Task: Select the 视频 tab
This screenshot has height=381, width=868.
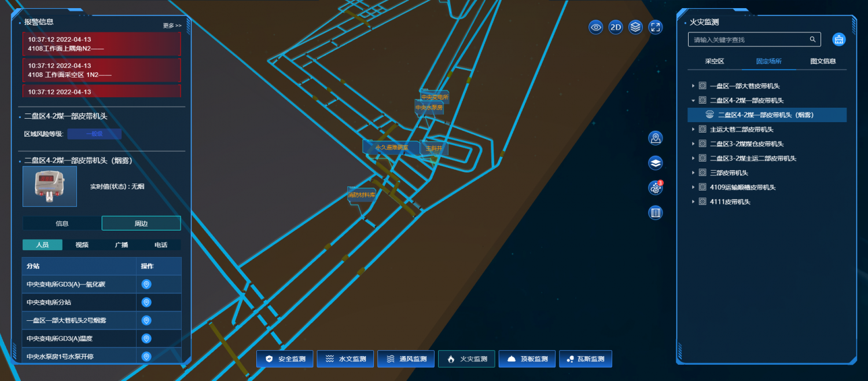Action: point(82,245)
